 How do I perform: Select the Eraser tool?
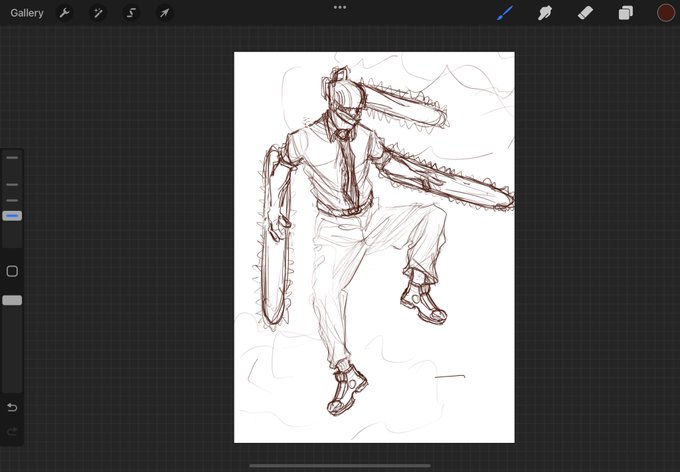pyautogui.click(x=585, y=13)
